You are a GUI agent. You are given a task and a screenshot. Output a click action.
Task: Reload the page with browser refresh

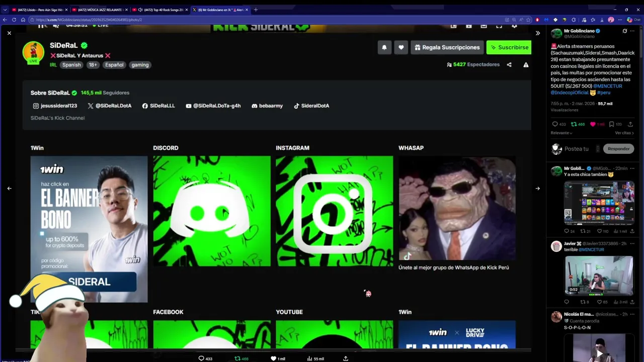pyautogui.click(x=14, y=20)
